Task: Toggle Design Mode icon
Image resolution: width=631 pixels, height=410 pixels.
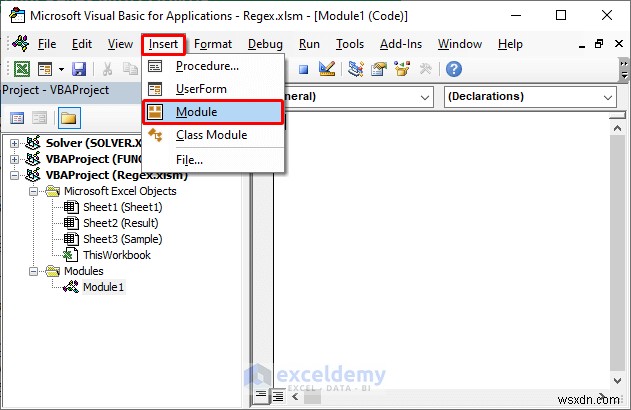Action: tap(327, 69)
